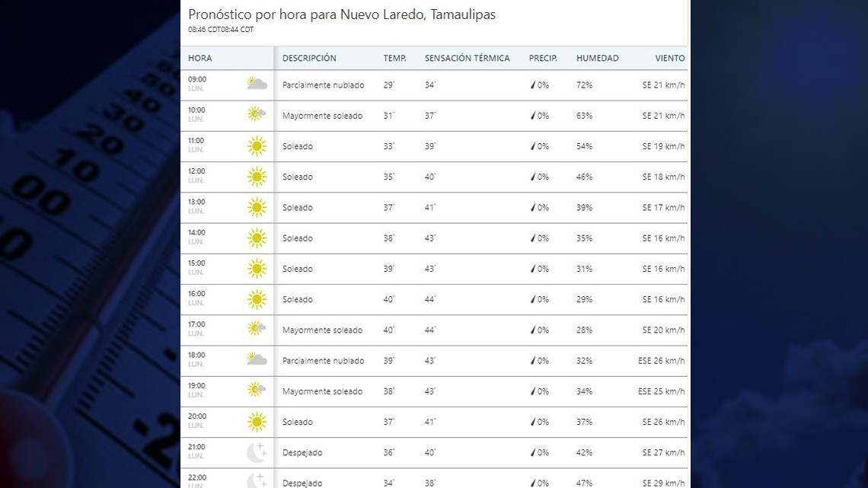Click the precipitation droplet icon at 09:00

pos(533,85)
